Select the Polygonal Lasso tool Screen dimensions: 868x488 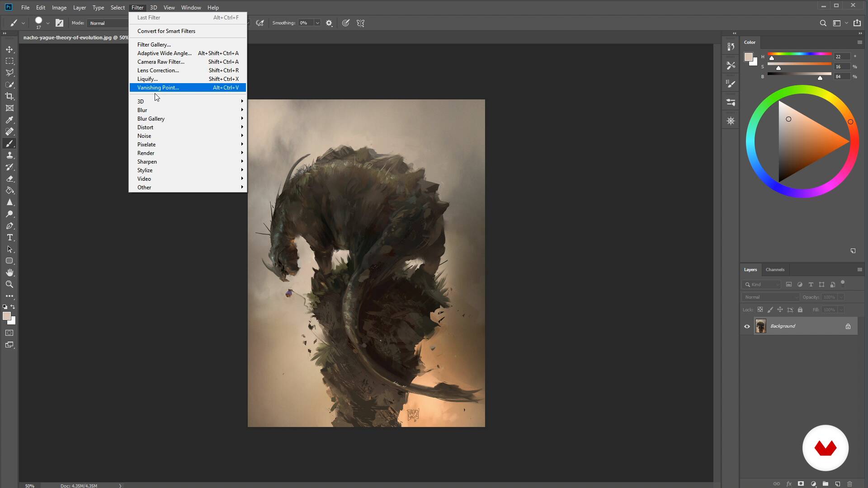(x=9, y=73)
